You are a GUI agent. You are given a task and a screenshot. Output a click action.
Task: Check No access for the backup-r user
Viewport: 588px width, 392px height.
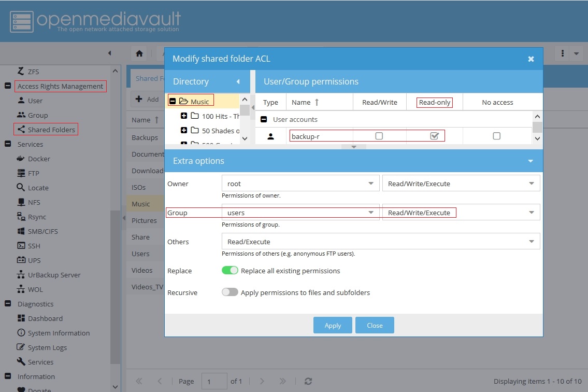click(x=497, y=136)
